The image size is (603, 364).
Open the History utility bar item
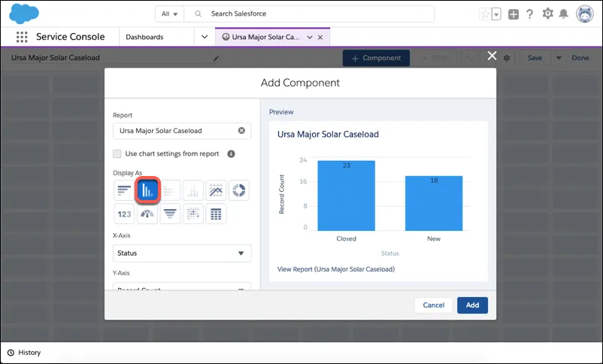[24, 353]
